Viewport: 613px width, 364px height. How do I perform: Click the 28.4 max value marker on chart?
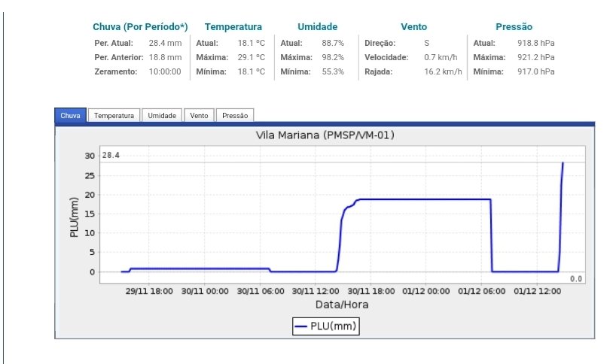[111, 156]
